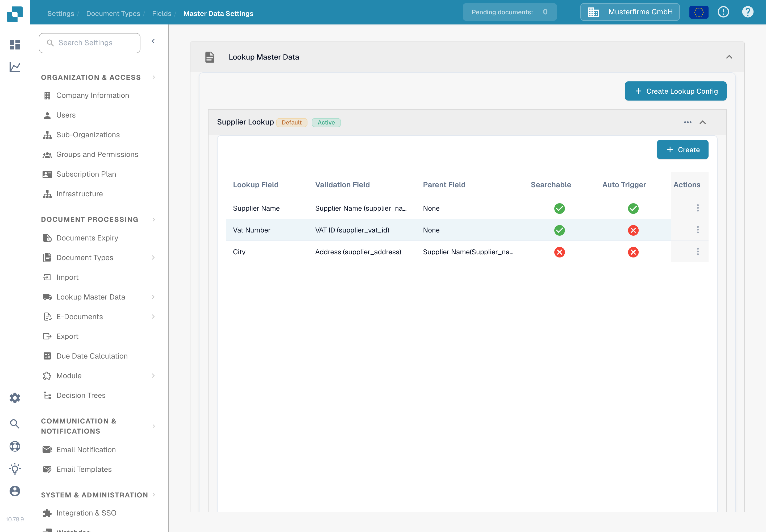The height and width of the screenshot is (532, 766).
Task: Collapse the Lookup Master Data panel
Action: (x=729, y=57)
